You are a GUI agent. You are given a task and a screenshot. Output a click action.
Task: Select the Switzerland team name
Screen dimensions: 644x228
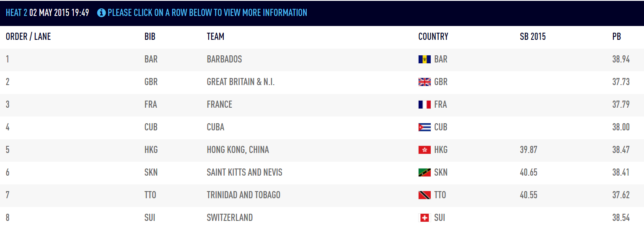230,218
